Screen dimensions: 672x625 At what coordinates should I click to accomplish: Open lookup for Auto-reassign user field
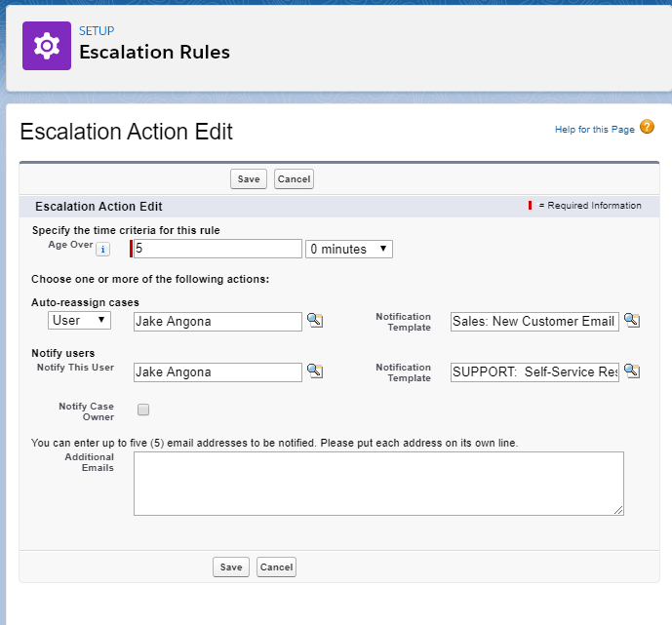(x=314, y=321)
